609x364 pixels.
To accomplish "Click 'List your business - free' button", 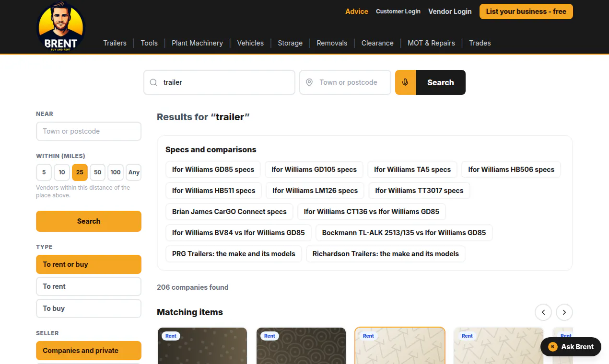I will coord(526,11).
